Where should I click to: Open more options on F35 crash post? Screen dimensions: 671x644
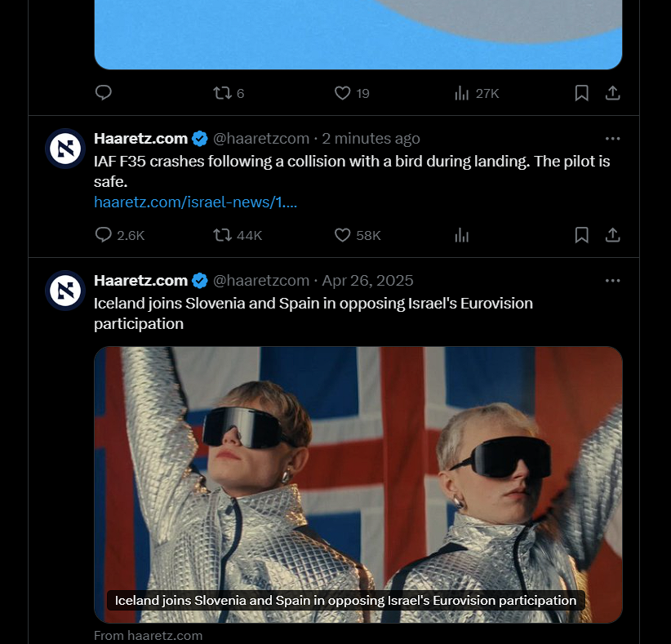(x=612, y=139)
